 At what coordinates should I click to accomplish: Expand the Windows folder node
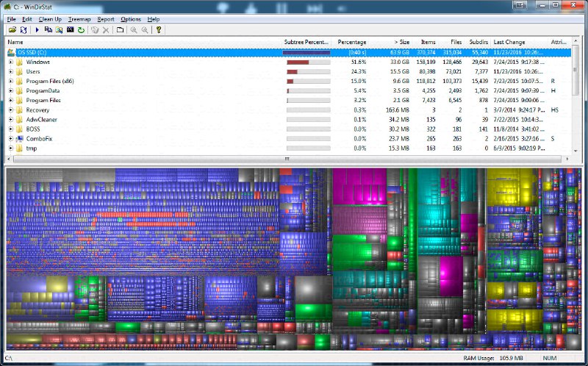click(11, 62)
